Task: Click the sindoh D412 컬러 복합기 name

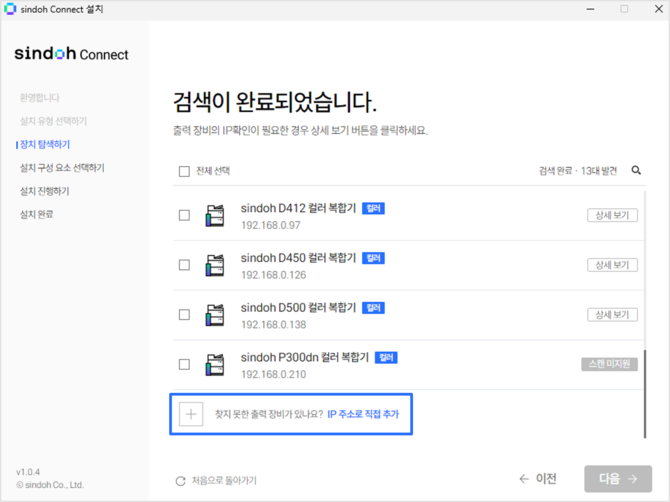Action: 298,208
